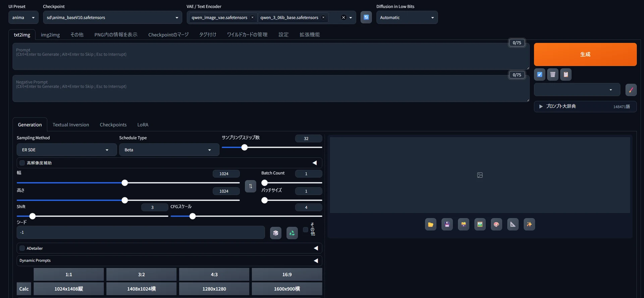Enable the 高解像度補助 checkbox
Image resolution: width=644 pixels, height=298 pixels.
click(22, 163)
